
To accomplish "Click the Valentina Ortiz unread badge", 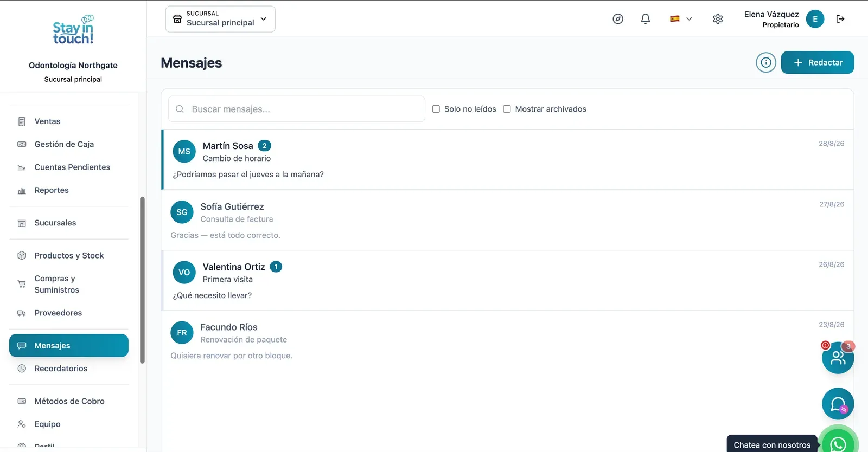I will pos(276,267).
